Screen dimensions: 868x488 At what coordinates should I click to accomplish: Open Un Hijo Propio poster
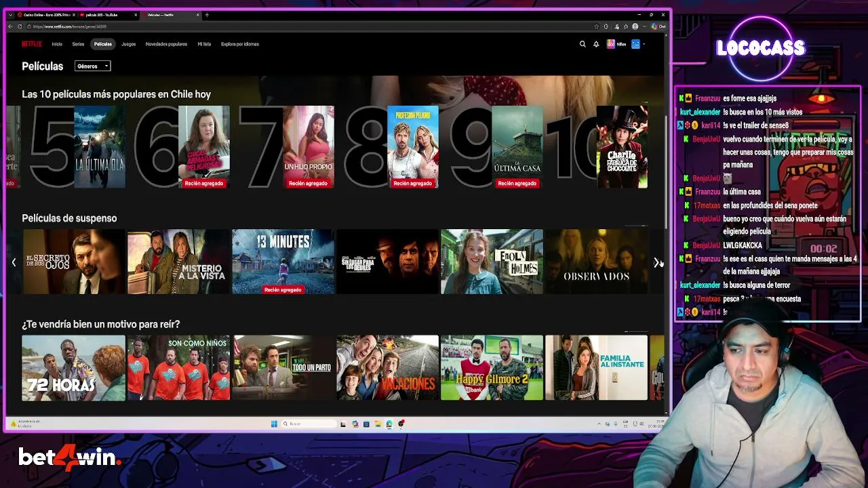(x=309, y=147)
